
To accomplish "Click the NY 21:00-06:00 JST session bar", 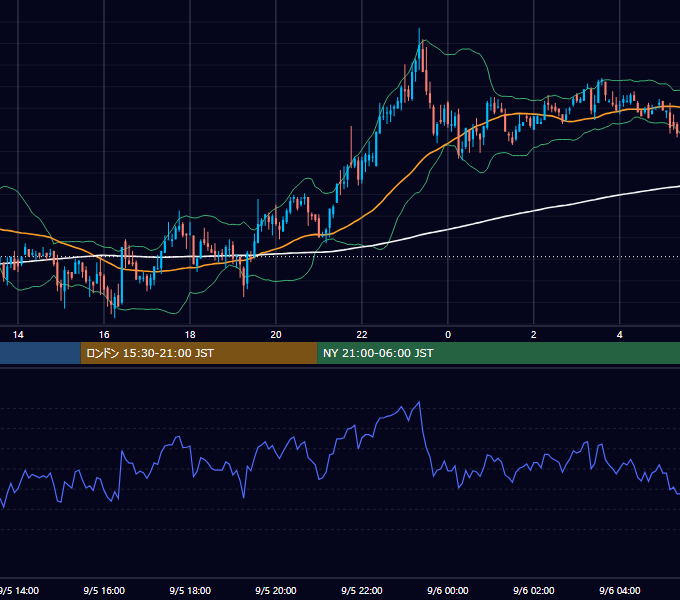I will [498, 353].
